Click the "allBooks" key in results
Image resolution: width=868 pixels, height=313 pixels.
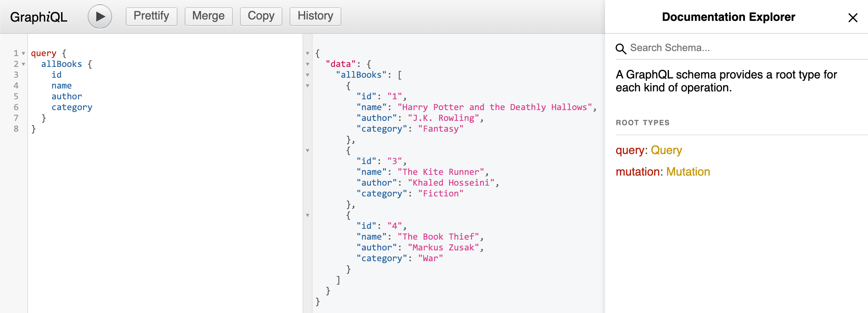361,75
